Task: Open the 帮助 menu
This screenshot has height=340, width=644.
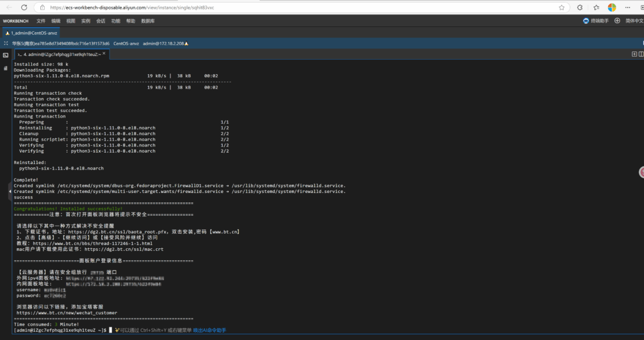Action: tap(131, 21)
